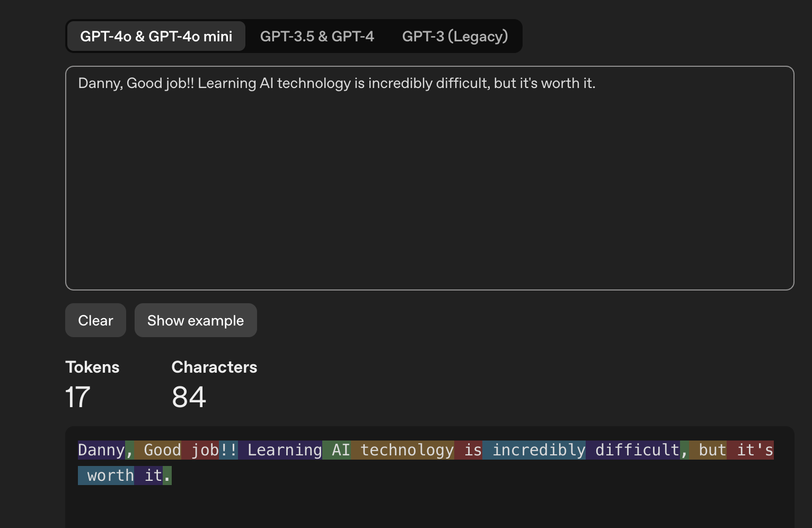Select the "incredibly" token

pos(536,450)
